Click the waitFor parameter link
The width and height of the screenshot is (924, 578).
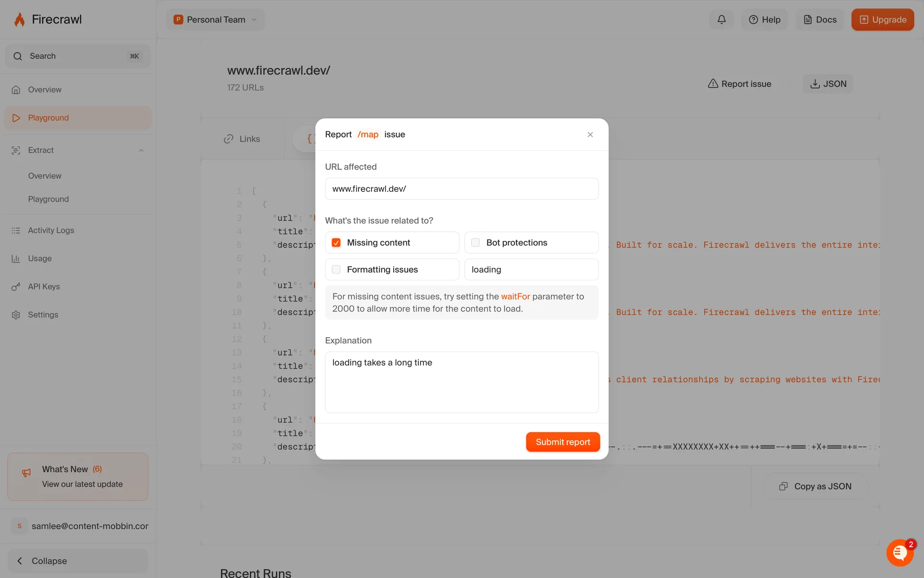(515, 297)
